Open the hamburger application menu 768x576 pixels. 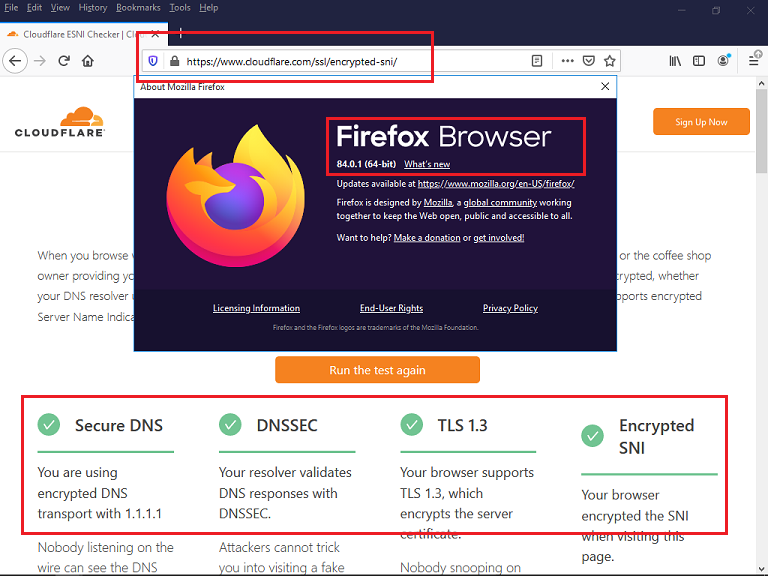click(x=754, y=61)
